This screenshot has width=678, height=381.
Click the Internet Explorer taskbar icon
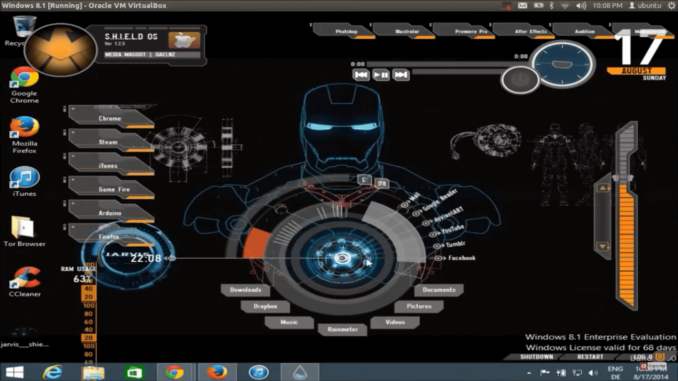pyautogui.click(x=52, y=372)
